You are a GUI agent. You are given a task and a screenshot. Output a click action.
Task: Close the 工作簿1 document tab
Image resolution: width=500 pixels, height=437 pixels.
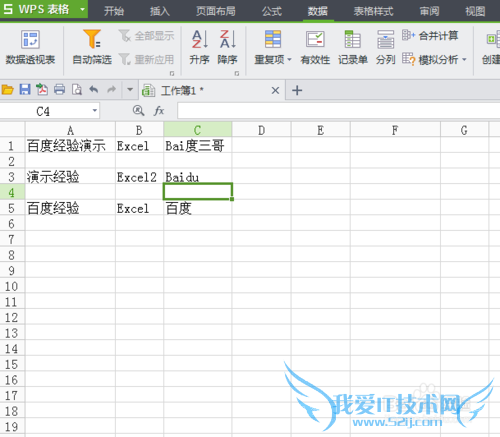tap(275, 90)
